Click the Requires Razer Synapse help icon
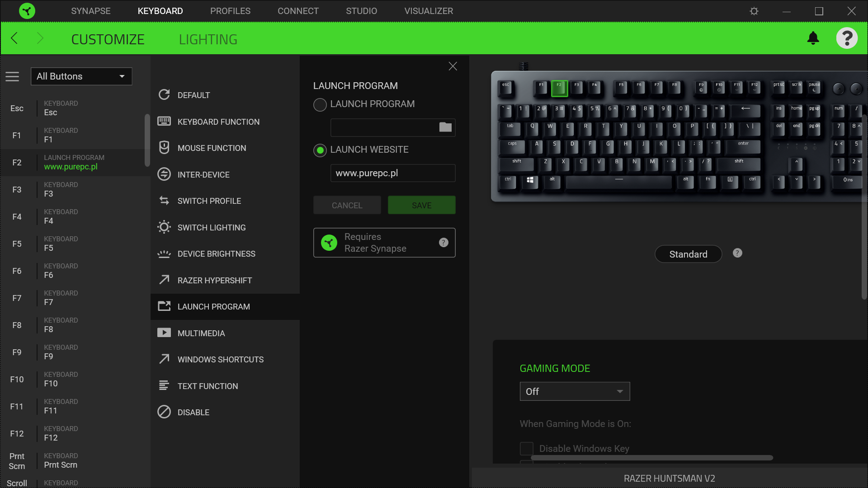This screenshot has width=868, height=488. coord(443,243)
